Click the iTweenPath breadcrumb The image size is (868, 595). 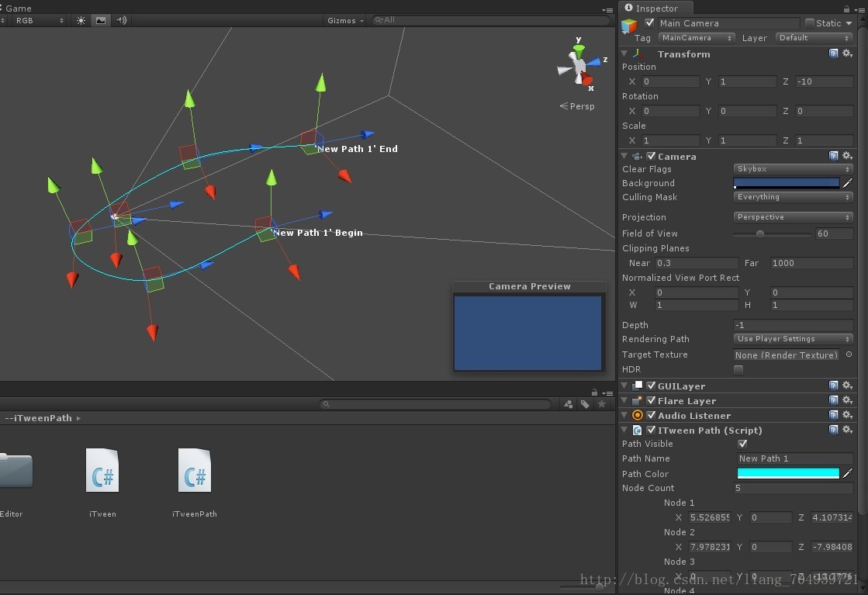39,418
